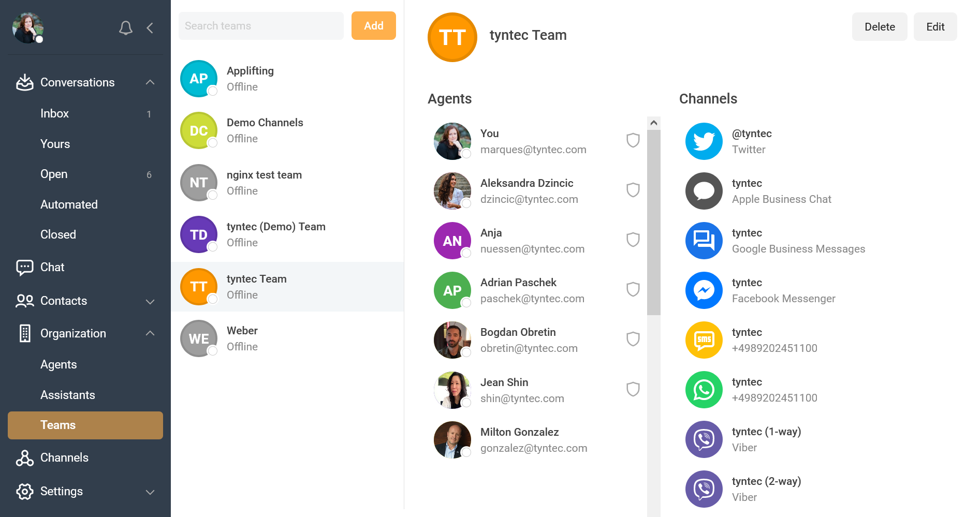This screenshot has width=980, height=517.
Task: Collapse the Organization section chevron
Action: pos(150,333)
